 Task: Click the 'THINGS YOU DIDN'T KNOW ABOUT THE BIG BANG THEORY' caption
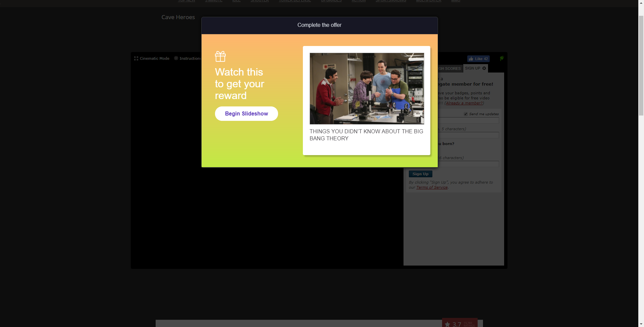366,135
